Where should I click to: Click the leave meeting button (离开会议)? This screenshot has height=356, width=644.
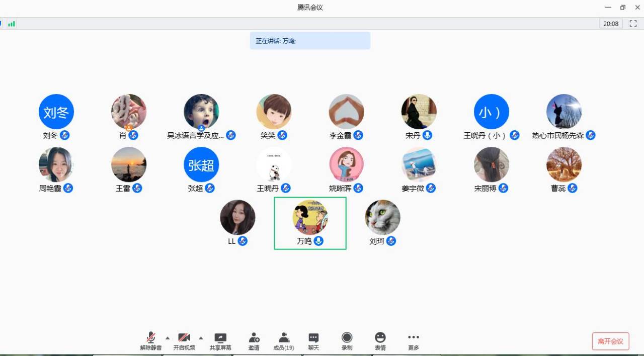(x=610, y=341)
